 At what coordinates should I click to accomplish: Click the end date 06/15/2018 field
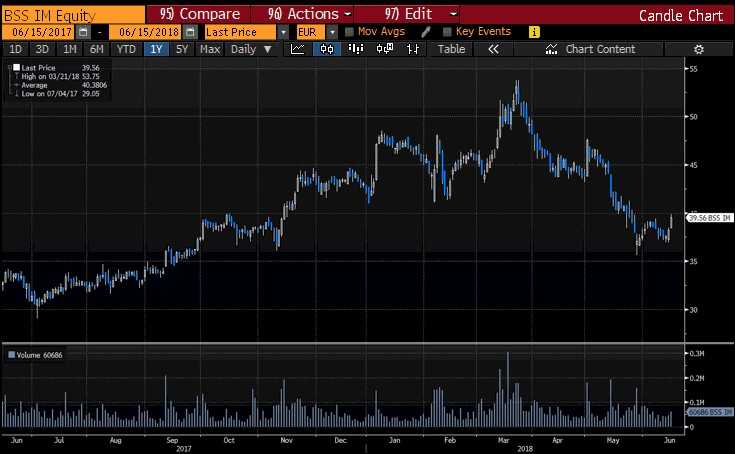145,32
